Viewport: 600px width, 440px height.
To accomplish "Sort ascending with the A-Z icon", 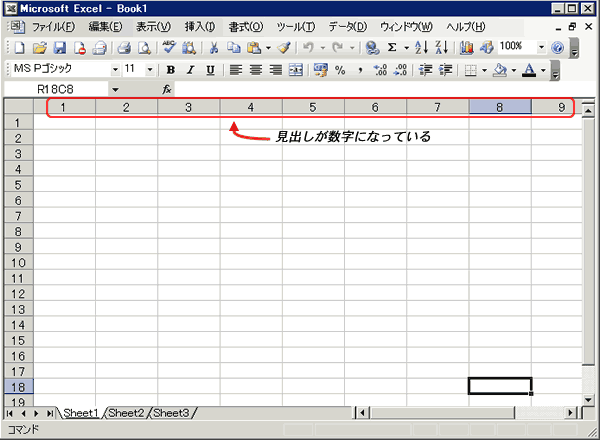I will click(x=422, y=47).
